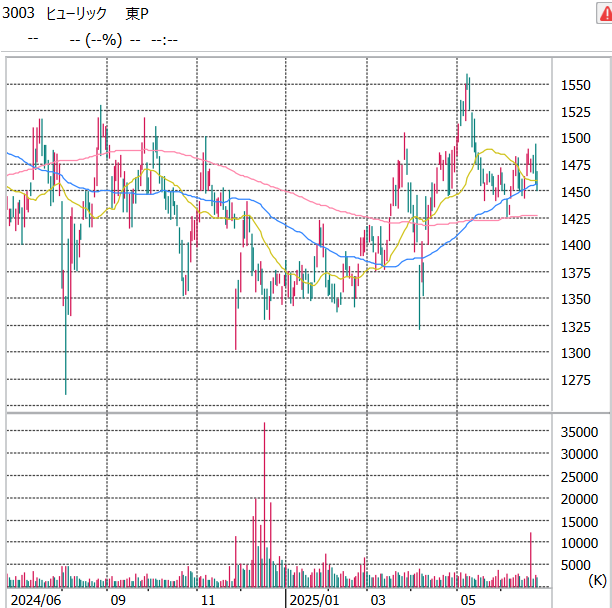Click the red warning alert icon

click(605, 14)
